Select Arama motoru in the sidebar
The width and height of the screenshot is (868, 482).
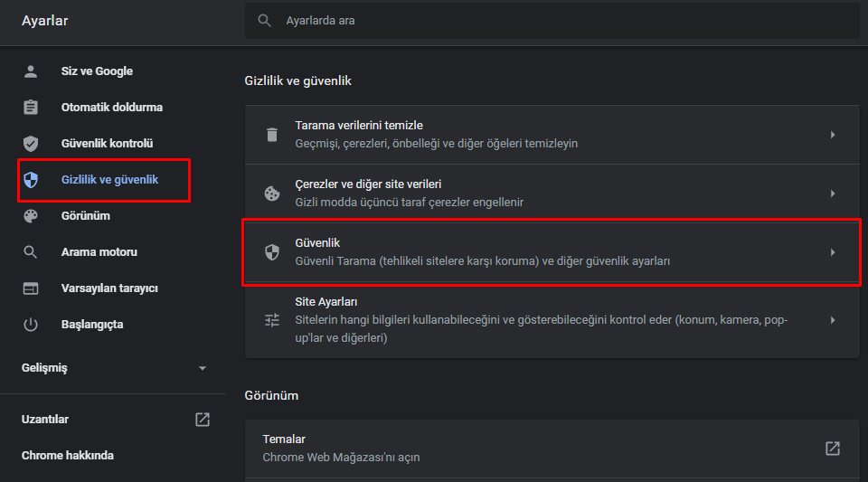(x=99, y=252)
